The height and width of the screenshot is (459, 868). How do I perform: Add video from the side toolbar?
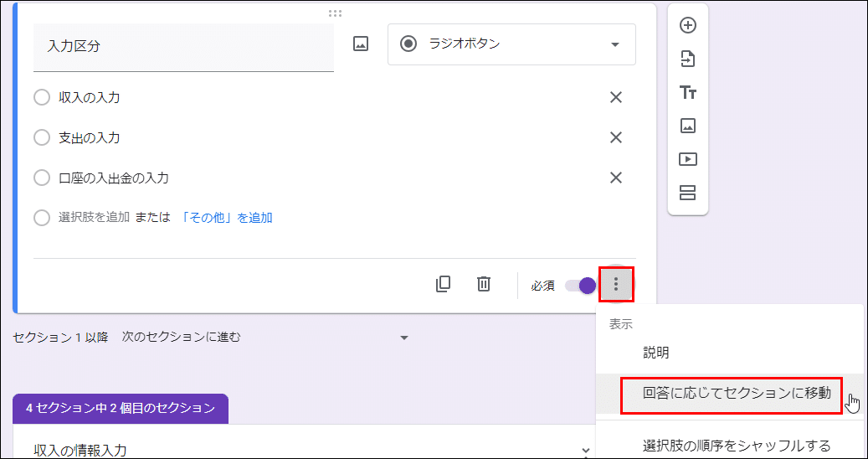coord(687,159)
